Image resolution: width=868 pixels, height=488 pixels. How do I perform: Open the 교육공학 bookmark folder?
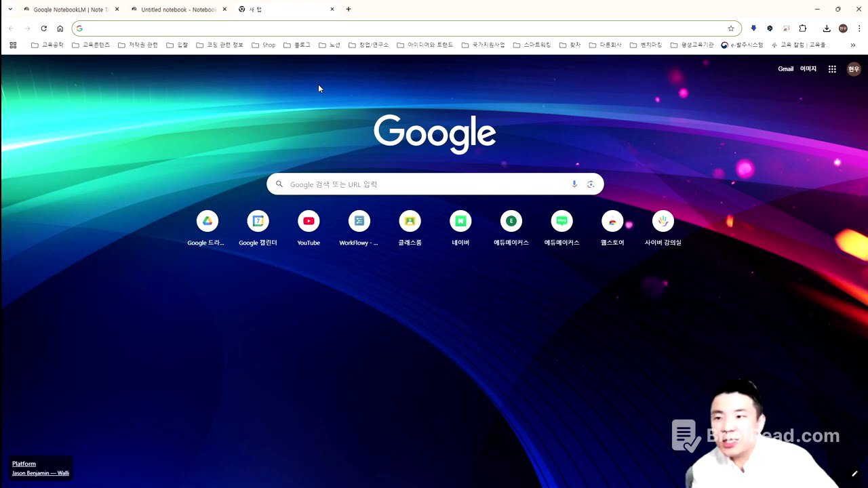[47, 45]
